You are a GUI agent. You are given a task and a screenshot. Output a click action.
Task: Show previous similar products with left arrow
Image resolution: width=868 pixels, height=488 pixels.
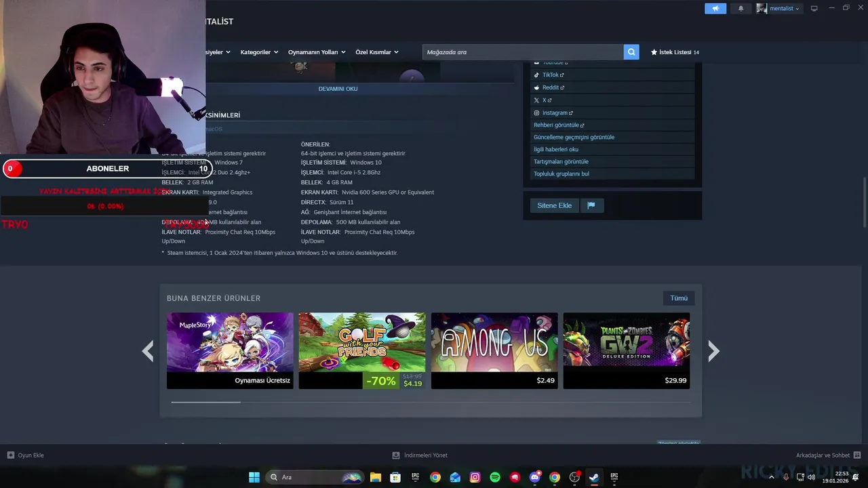pyautogui.click(x=147, y=351)
